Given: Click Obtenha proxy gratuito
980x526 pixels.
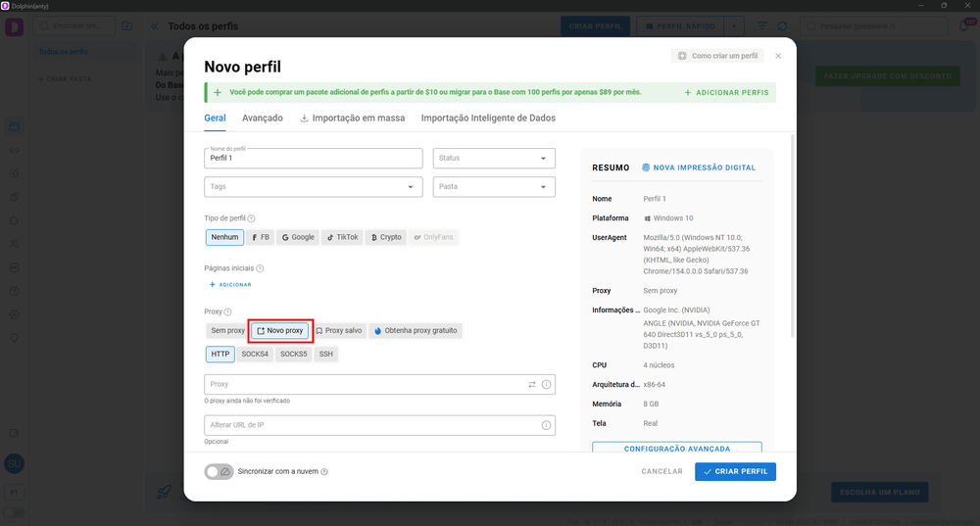Looking at the screenshot, I should tap(416, 330).
